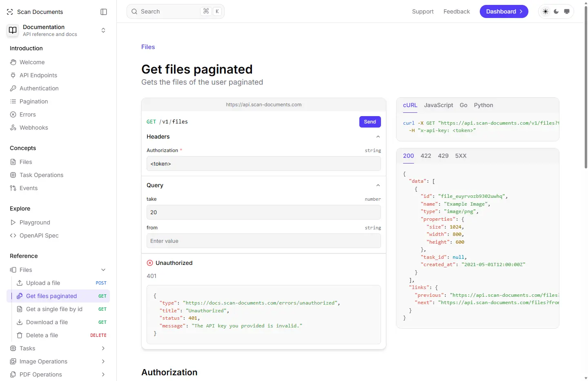Screen dimensions: 588x381
Task: Click the Files breadcrumb link
Action: [148, 47]
